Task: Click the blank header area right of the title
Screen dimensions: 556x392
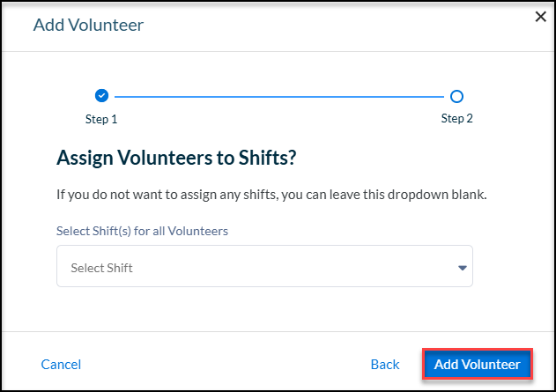Action: tap(337, 26)
